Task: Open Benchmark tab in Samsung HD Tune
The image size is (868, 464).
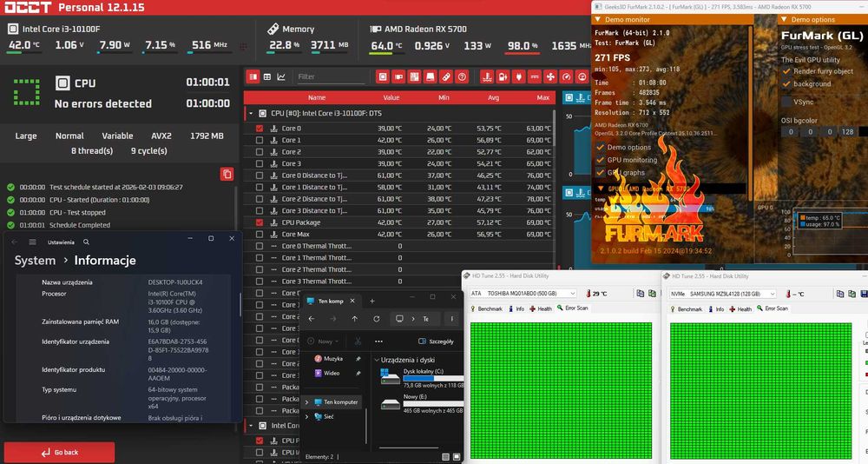Action: [686, 309]
